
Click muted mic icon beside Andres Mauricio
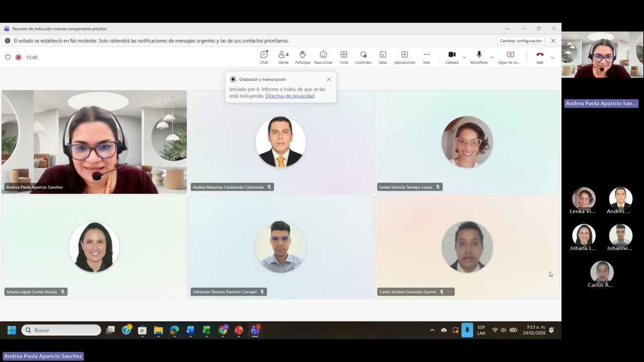269,187
